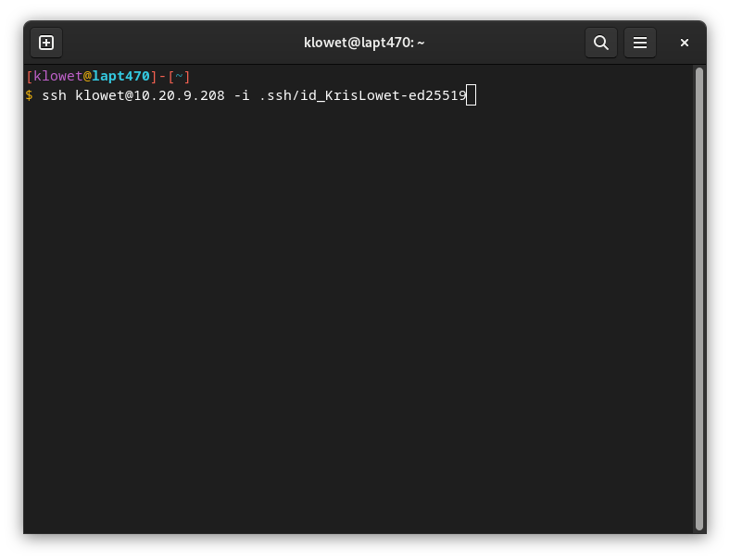
Task: Click the cyan lapt470 hostname in prompt
Action: pos(120,76)
